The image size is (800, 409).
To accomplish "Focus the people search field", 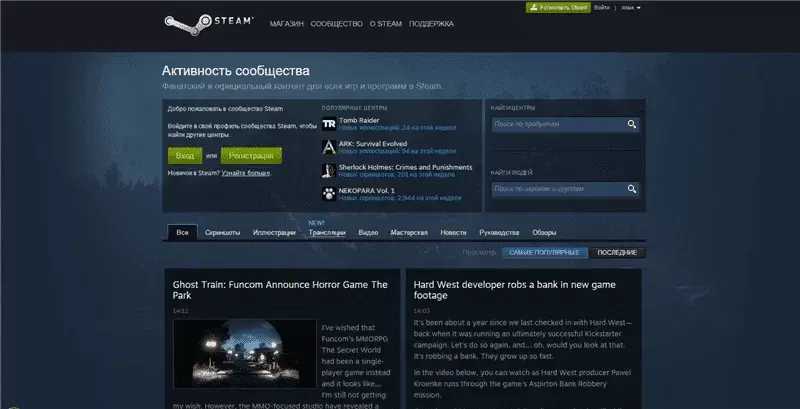I will pyautogui.click(x=565, y=189).
